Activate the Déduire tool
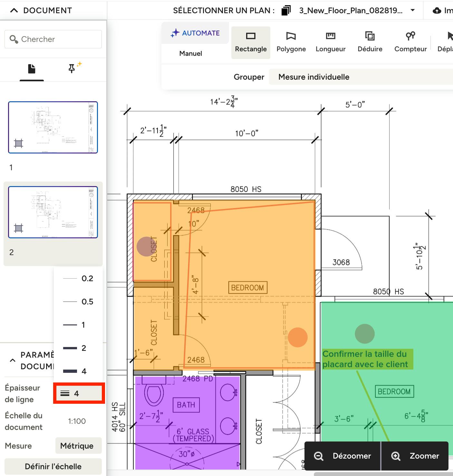Viewport: 453px width, 476px height. (x=370, y=42)
